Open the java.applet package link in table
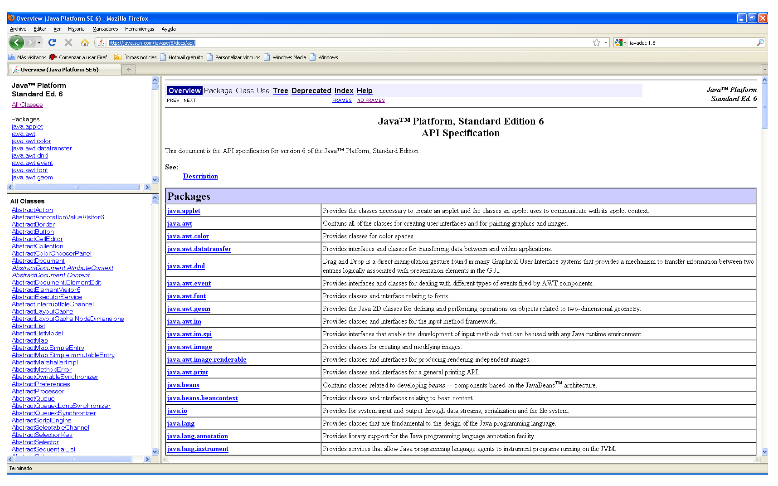This screenshot has width=778, height=486. click(183, 211)
